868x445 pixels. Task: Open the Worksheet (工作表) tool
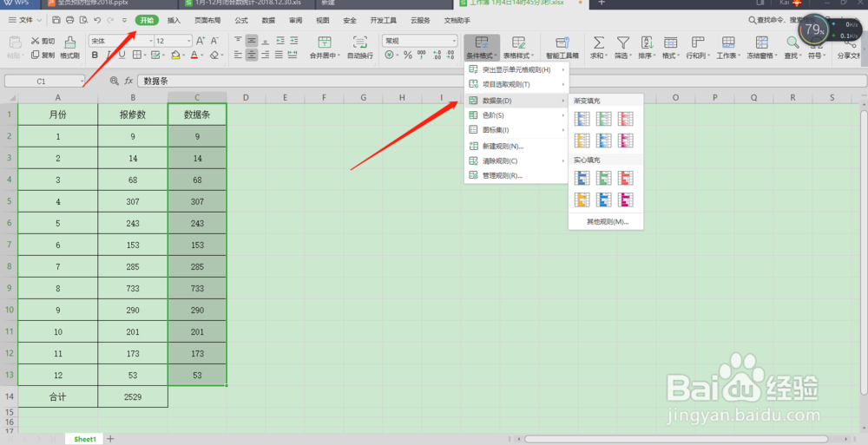(728, 48)
